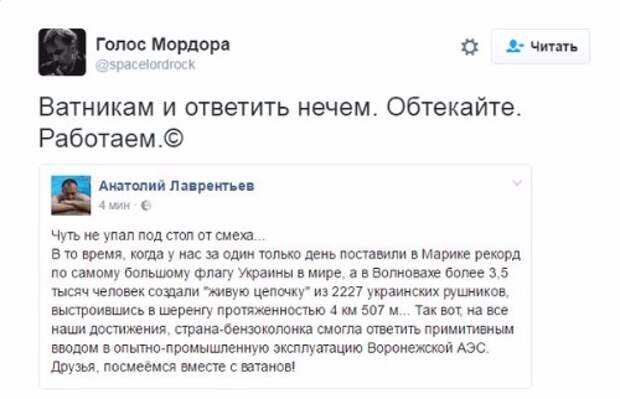Click the Читать follow button
Viewport: 620px width, 399px height.
point(541,46)
